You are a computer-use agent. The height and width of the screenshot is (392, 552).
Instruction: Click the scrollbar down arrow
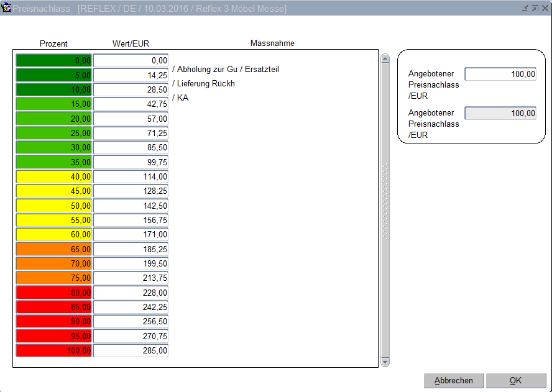(x=385, y=362)
